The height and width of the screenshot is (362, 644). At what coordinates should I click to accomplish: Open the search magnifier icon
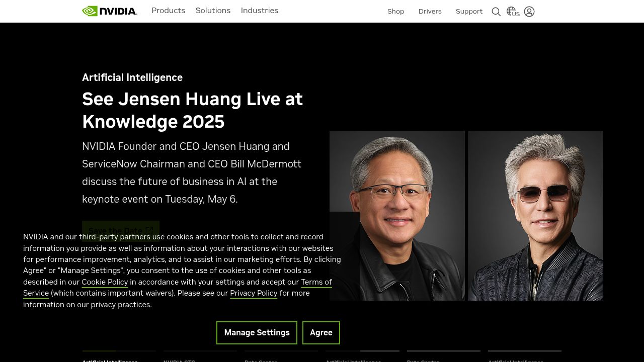[x=496, y=12]
